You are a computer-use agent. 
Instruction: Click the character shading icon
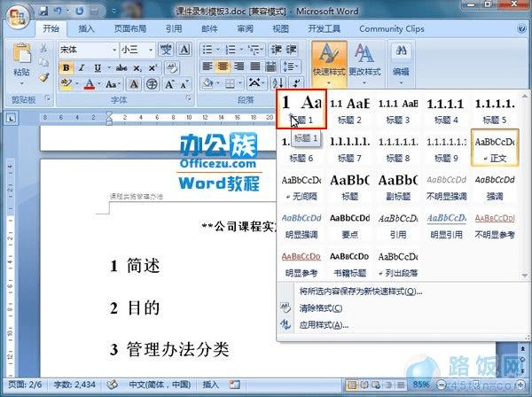click(134, 83)
